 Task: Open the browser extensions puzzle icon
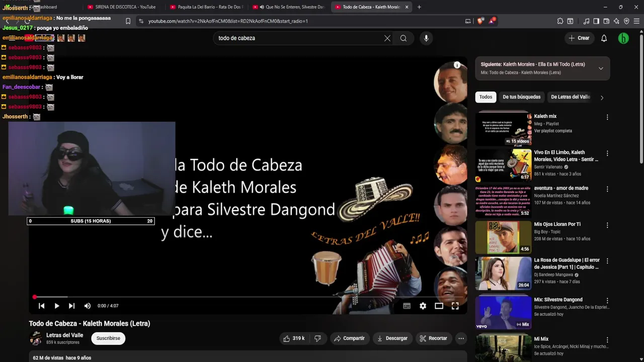560,21
